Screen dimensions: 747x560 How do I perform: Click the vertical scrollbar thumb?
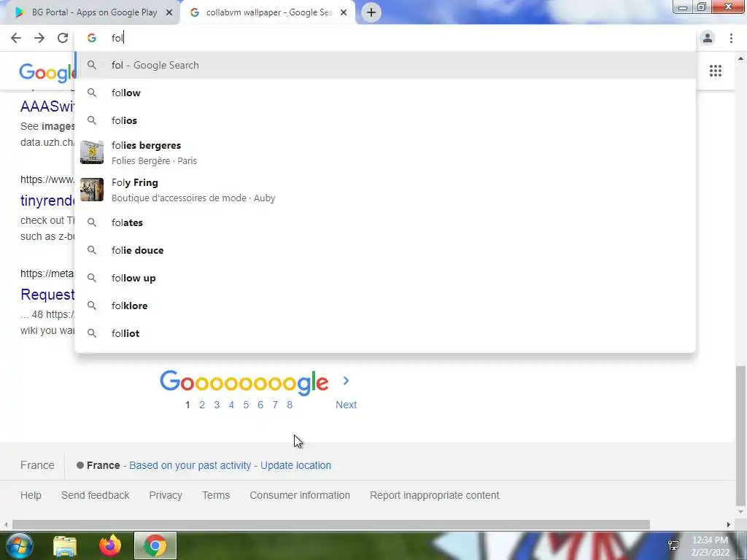pos(740,436)
